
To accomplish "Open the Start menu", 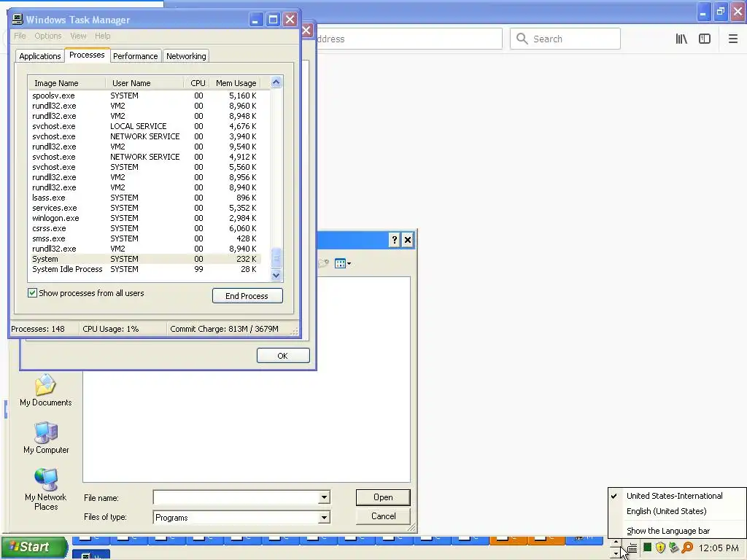I will coord(34,547).
